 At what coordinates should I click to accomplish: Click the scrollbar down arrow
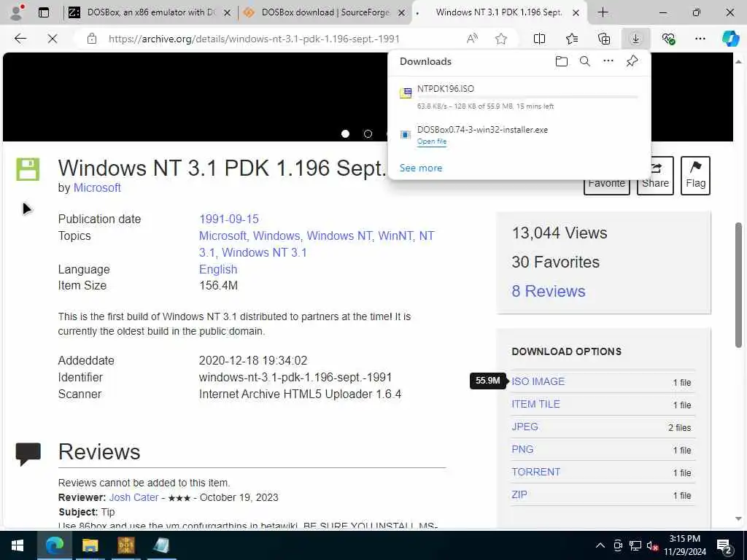[x=738, y=518]
